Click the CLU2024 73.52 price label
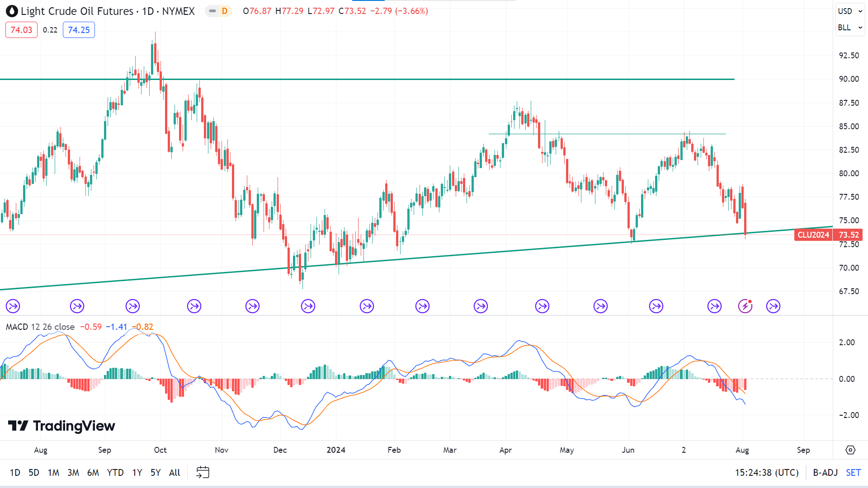Screen dimensions: 868x488 (x=828, y=235)
